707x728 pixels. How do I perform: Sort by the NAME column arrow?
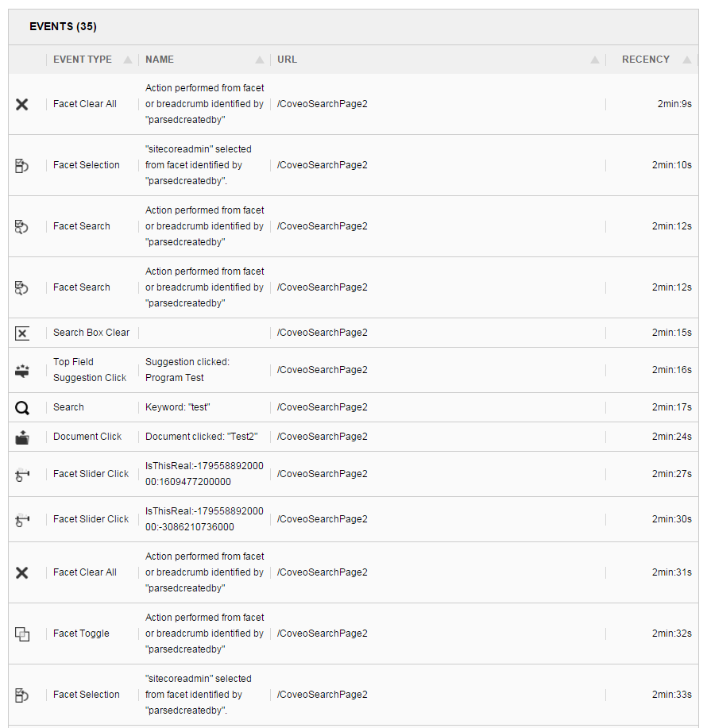click(259, 59)
